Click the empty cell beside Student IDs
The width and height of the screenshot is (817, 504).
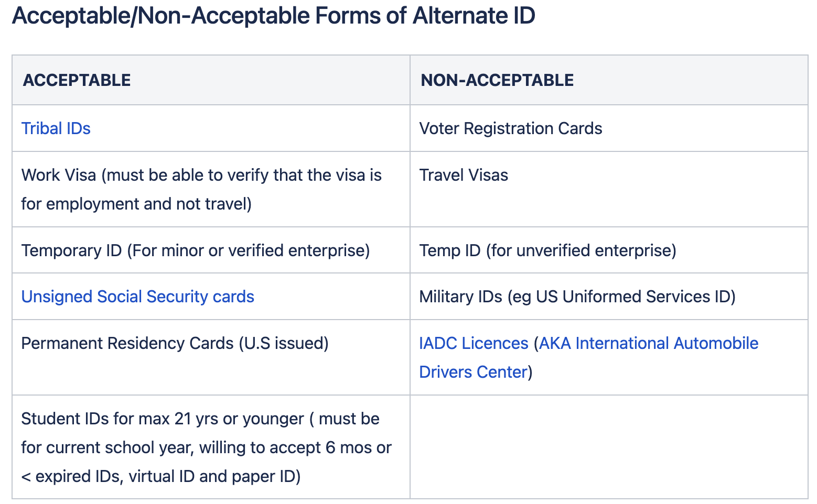[609, 447]
